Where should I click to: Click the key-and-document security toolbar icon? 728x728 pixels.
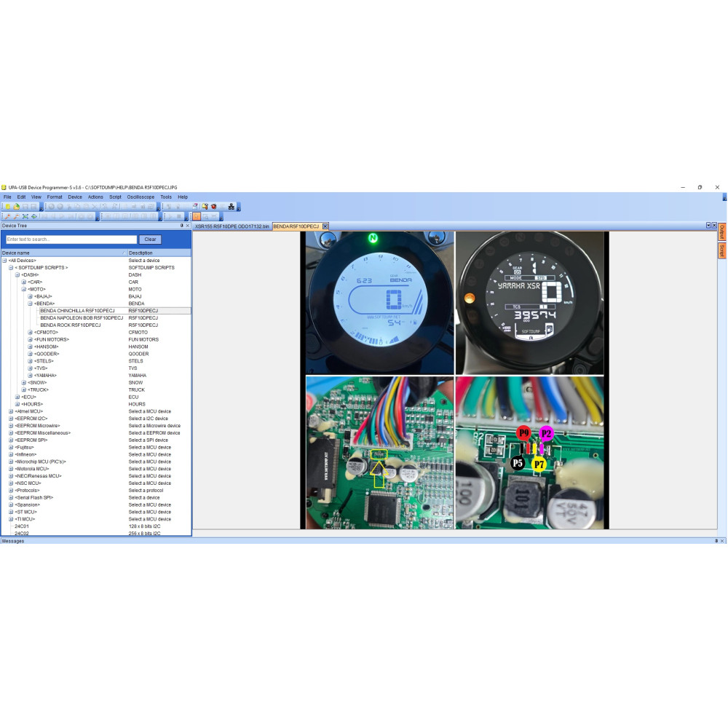205,207
